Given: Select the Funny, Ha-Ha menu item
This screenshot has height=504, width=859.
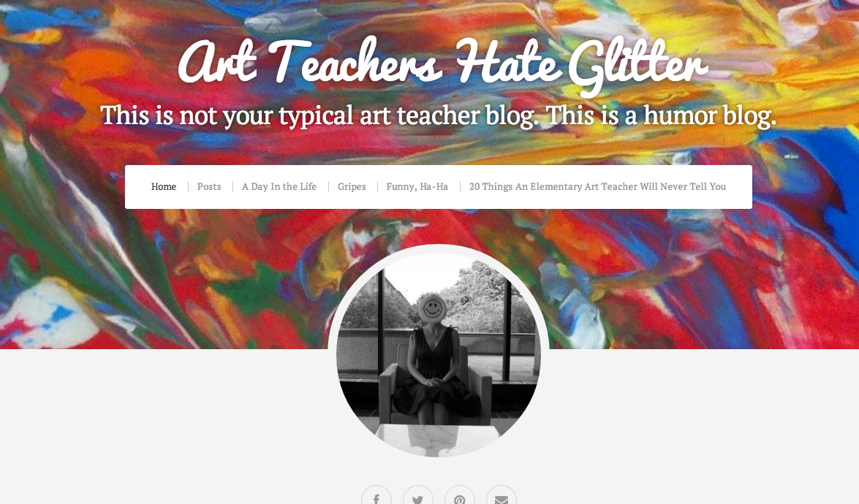Looking at the screenshot, I should click(x=417, y=186).
